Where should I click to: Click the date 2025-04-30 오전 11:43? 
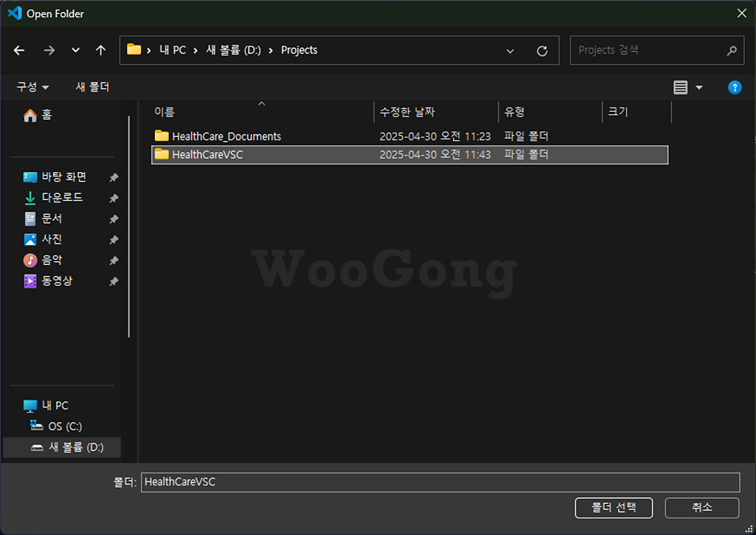click(435, 155)
